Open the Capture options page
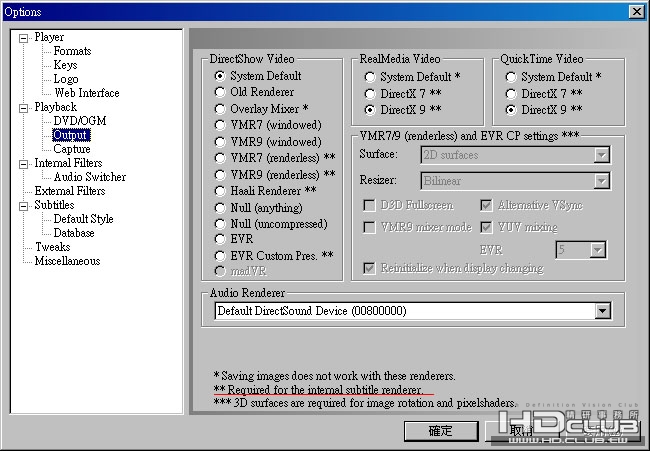Image resolution: width=650 pixels, height=451 pixels. click(72, 149)
